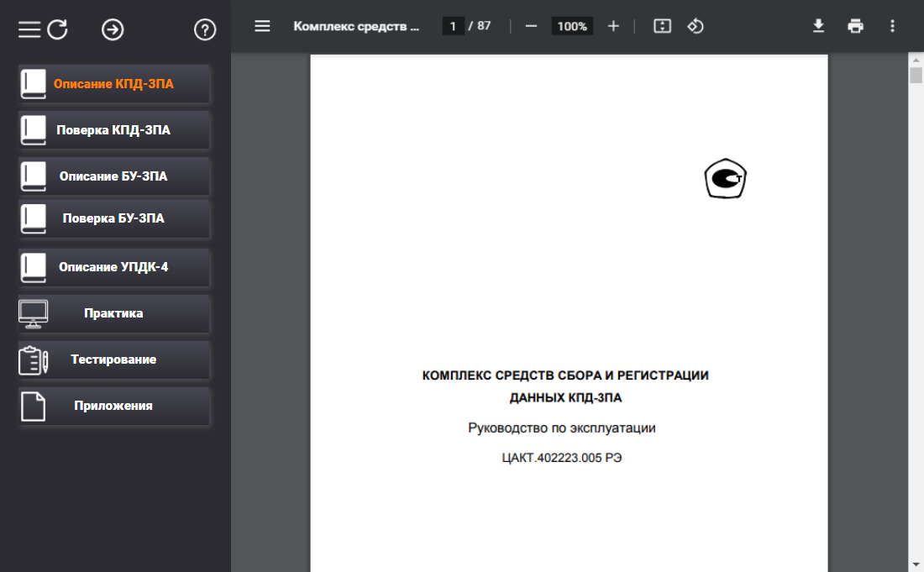Rotate the document counterclockwise
924x572 pixels.
(x=696, y=26)
